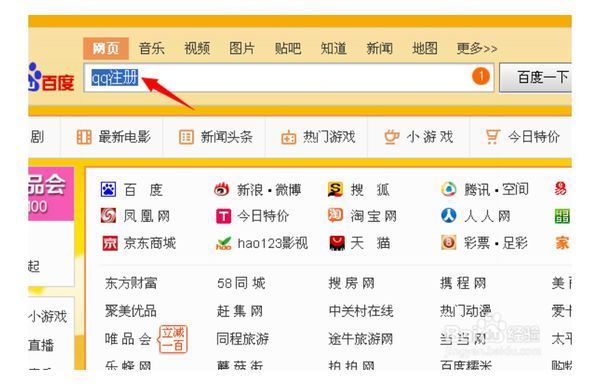Screen dimensions: 600x391
Task: Open the 赶集网 link
Action: 240,311
